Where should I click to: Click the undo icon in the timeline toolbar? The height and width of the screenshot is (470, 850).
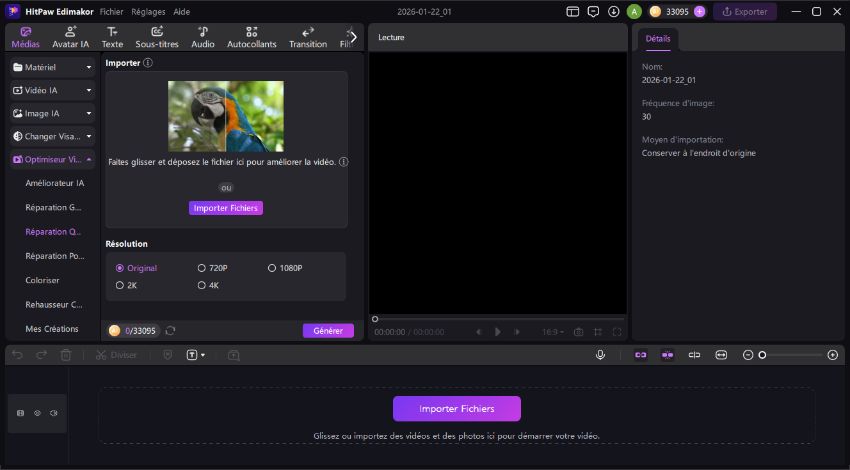(x=17, y=355)
